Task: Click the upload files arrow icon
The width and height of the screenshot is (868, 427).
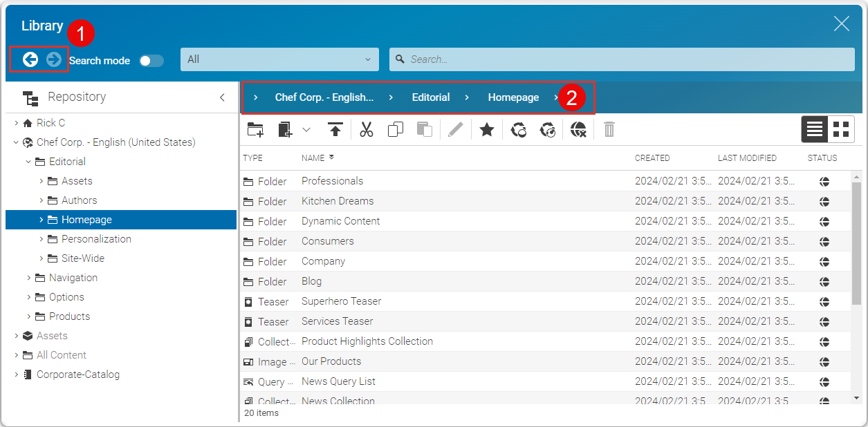Action: pos(335,129)
